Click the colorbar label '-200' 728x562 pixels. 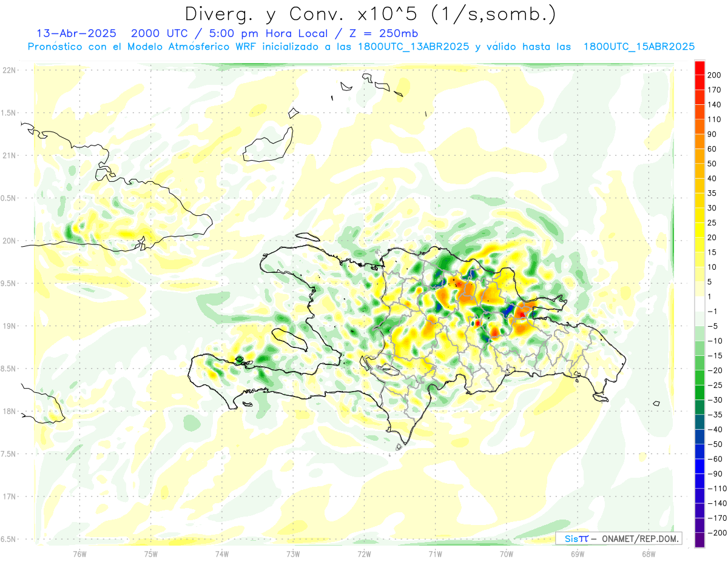pos(718,533)
